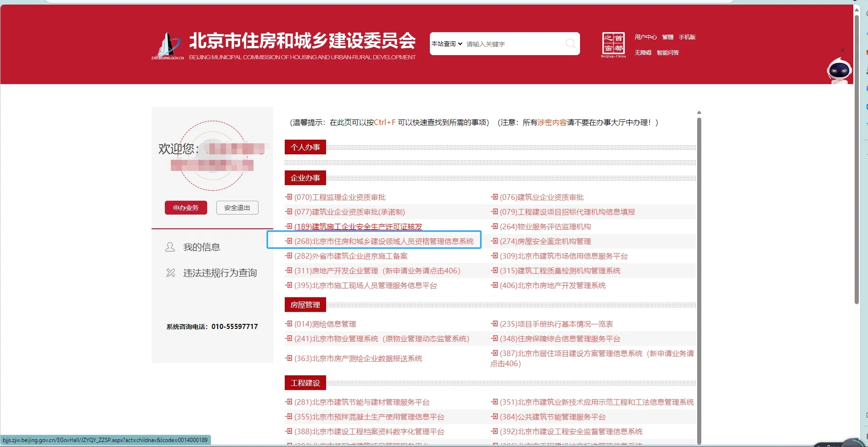
Task: Click the person icon beside 我的信息
Action: click(170, 247)
